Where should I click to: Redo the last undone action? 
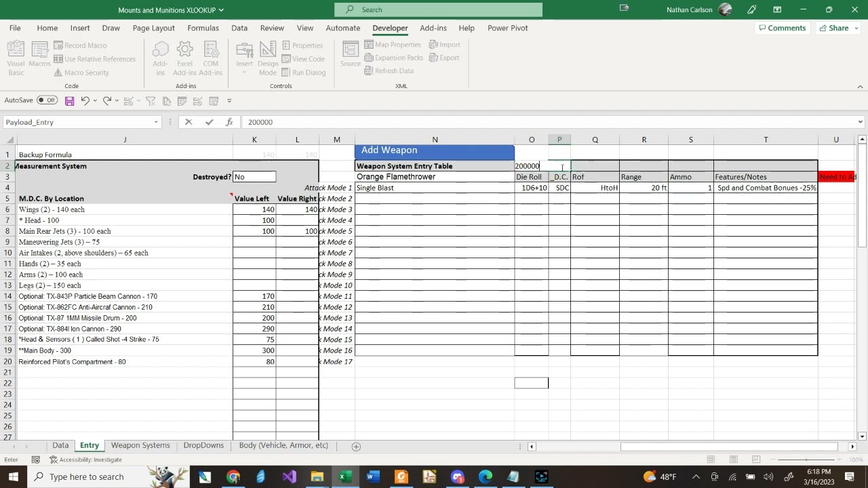106,101
